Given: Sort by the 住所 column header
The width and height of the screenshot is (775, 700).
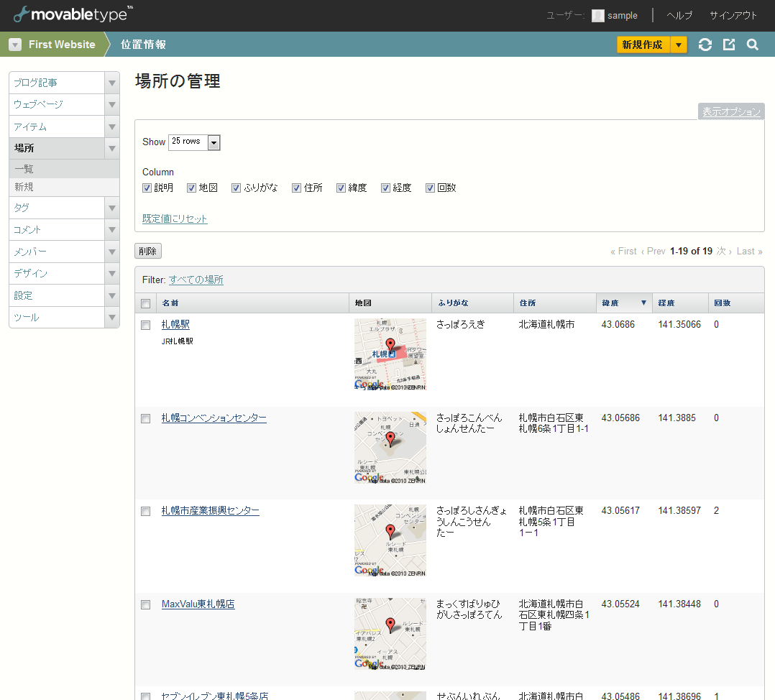Looking at the screenshot, I should click(528, 303).
